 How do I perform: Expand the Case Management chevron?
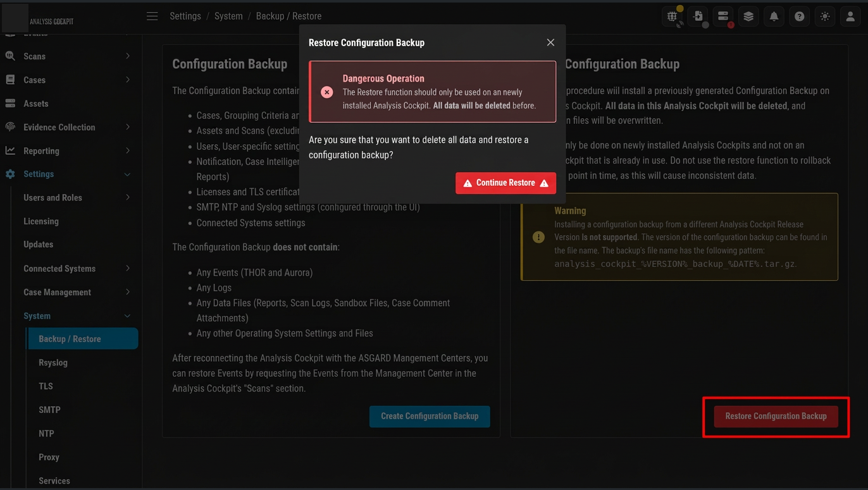pos(128,292)
